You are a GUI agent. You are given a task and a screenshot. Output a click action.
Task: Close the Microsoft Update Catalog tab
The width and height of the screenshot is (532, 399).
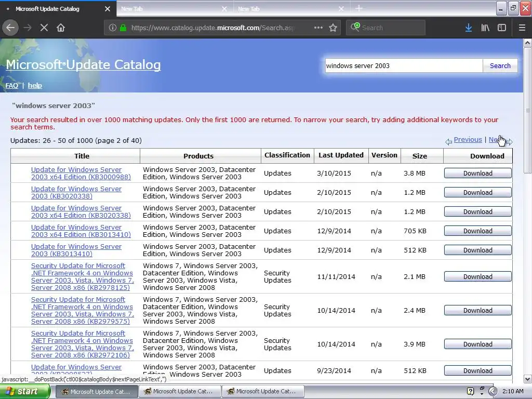[x=108, y=9]
